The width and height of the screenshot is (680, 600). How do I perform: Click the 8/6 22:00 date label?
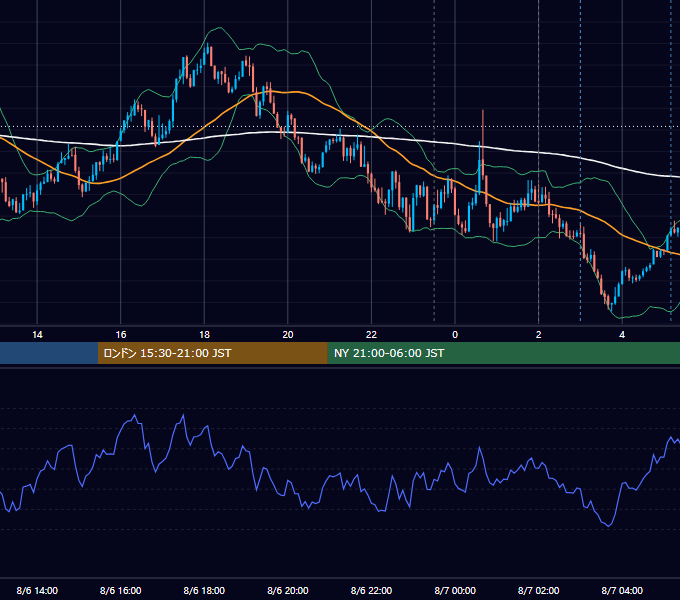(371, 590)
